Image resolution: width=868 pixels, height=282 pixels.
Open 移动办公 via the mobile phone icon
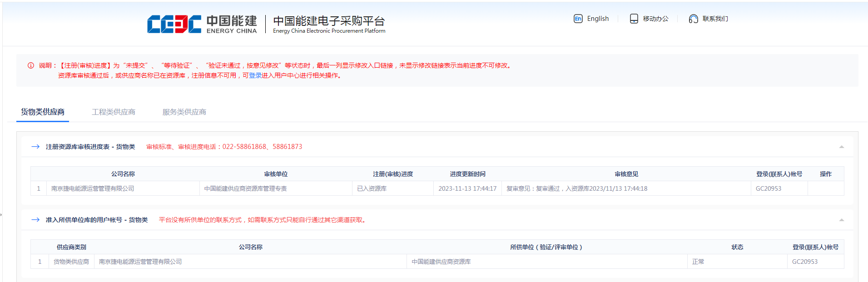pyautogui.click(x=634, y=19)
